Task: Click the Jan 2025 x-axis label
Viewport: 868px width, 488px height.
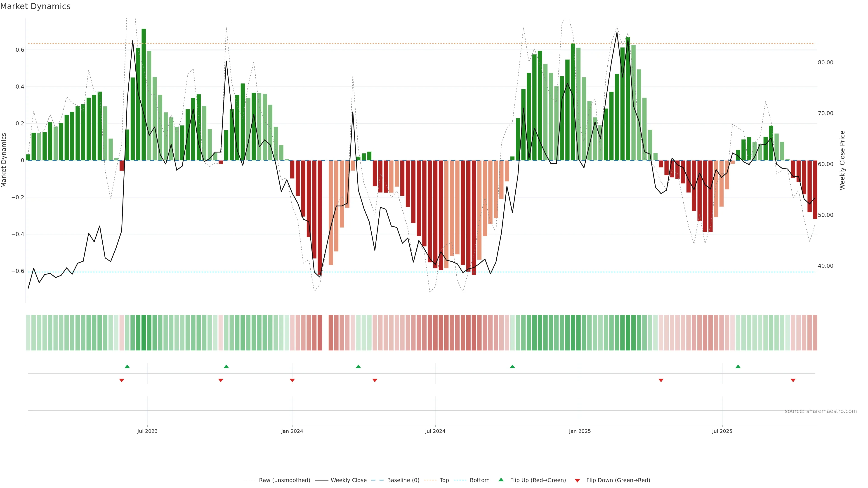Action: click(580, 431)
